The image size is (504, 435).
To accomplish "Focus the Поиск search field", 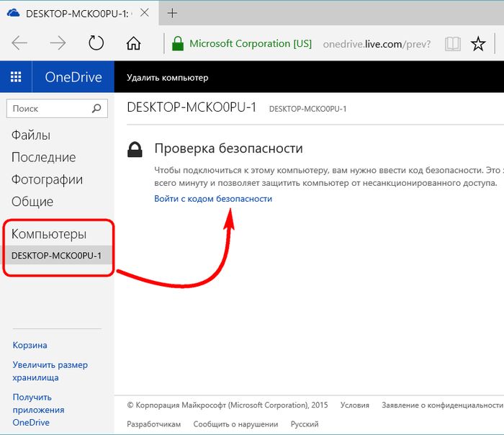I will coord(57,108).
